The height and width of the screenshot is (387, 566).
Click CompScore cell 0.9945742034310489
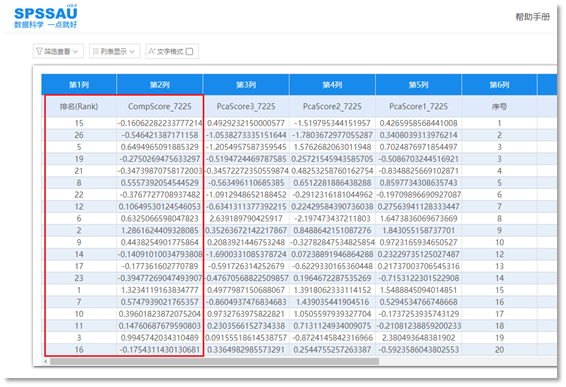click(x=160, y=338)
